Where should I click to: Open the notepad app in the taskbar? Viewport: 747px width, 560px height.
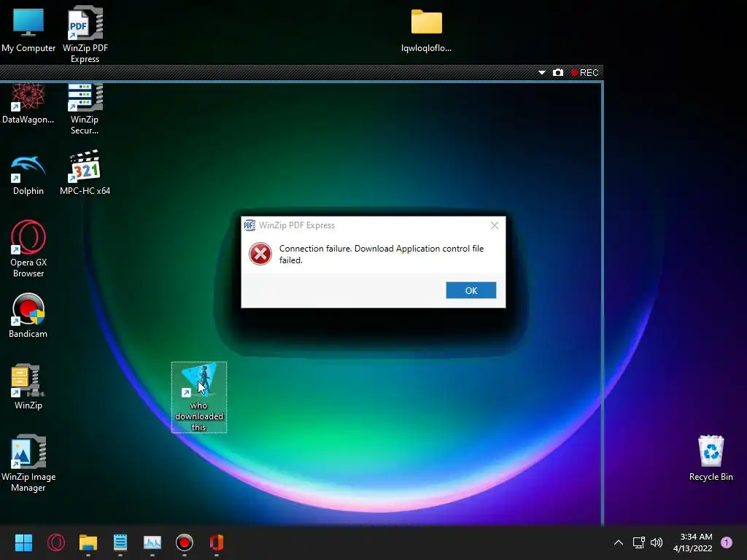[120, 542]
